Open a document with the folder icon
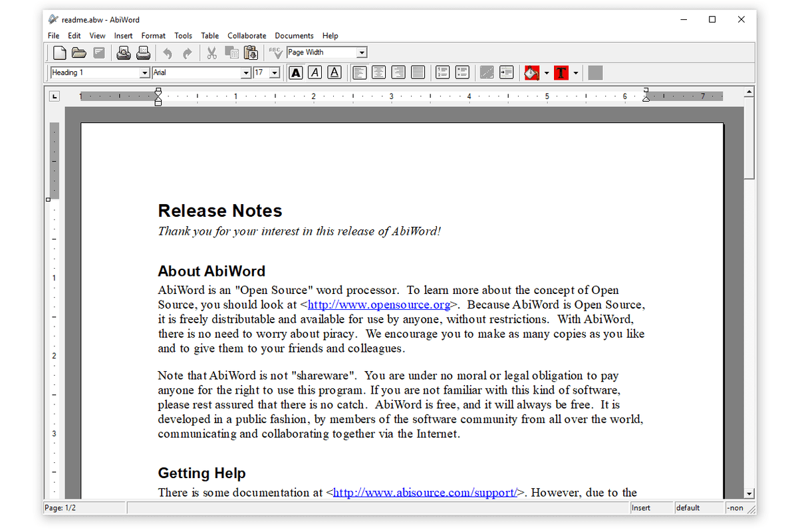The image size is (798, 532). 79,52
